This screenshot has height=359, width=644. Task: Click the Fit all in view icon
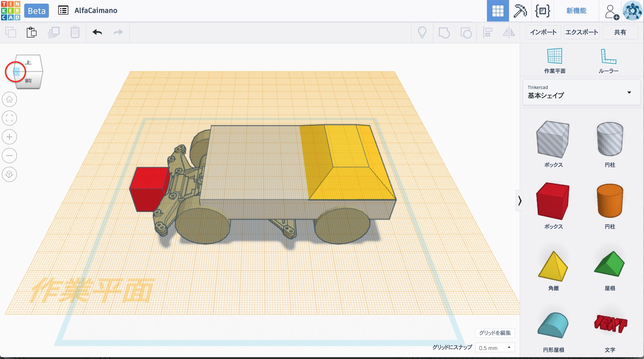(9, 118)
